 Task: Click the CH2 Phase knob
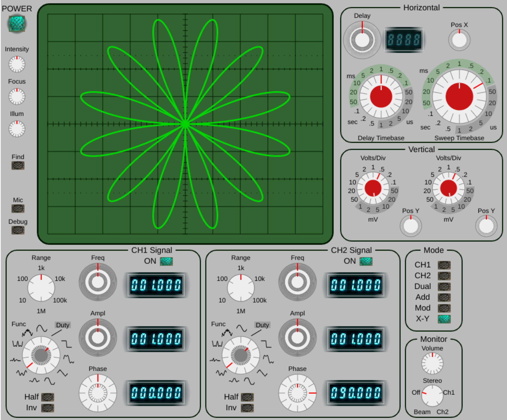pyautogui.click(x=297, y=393)
